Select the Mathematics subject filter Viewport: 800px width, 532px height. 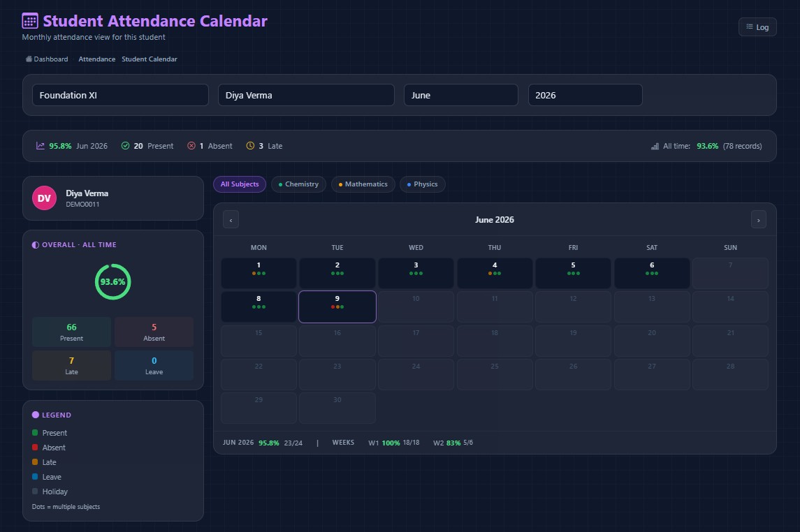point(363,184)
